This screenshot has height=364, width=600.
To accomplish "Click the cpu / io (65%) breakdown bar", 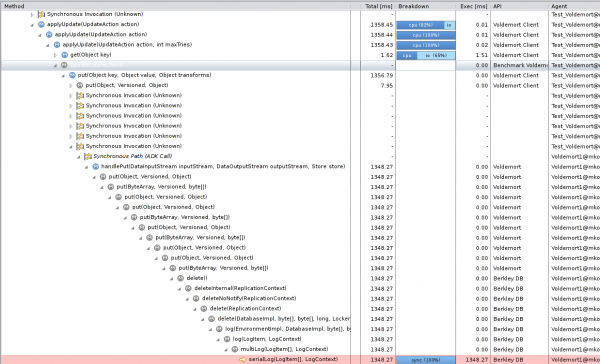I will point(426,55).
